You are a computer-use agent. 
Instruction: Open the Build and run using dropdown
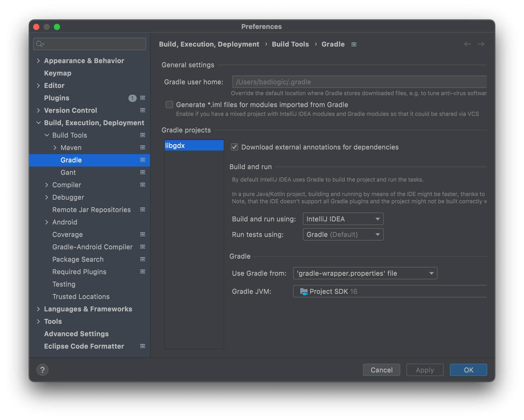point(343,219)
